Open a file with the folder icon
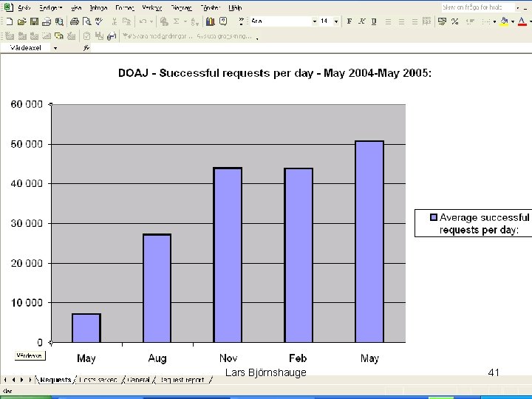The width and height of the screenshot is (532, 399). tap(21, 21)
